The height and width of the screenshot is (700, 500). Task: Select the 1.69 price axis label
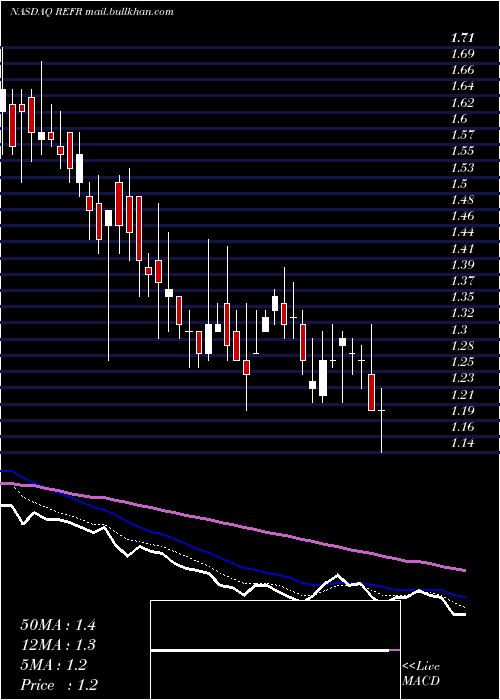tap(462, 54)
